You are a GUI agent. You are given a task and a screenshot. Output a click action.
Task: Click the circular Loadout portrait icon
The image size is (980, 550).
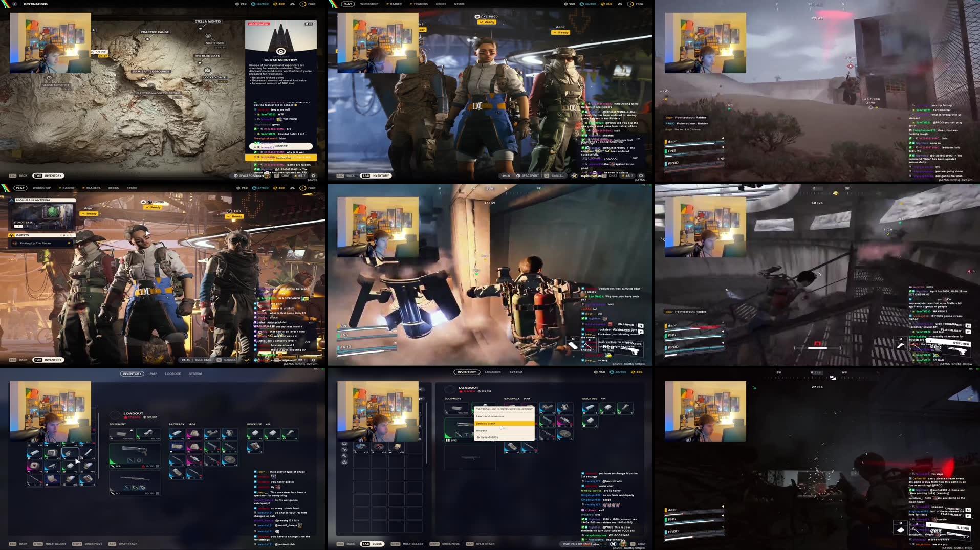tap(115, 415)
